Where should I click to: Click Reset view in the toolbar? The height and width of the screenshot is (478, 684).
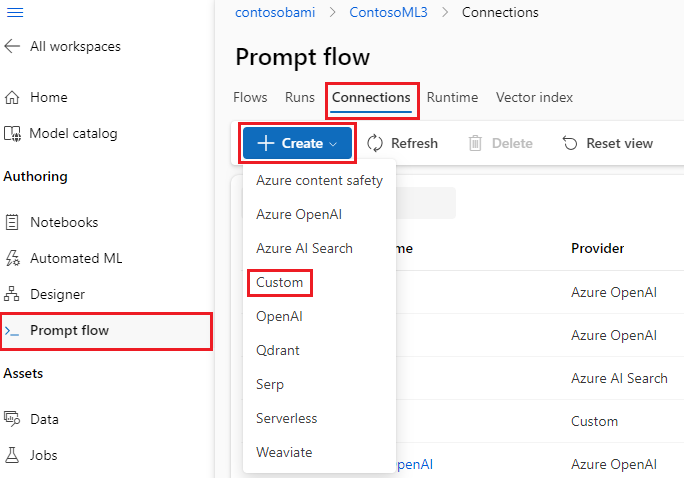point(607,143)
